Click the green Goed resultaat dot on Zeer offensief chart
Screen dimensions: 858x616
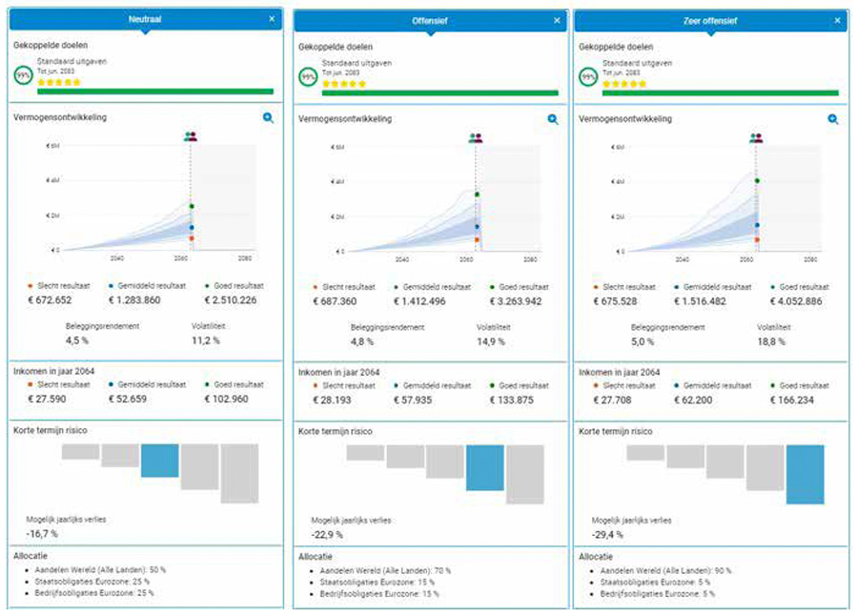coord(757,180)
